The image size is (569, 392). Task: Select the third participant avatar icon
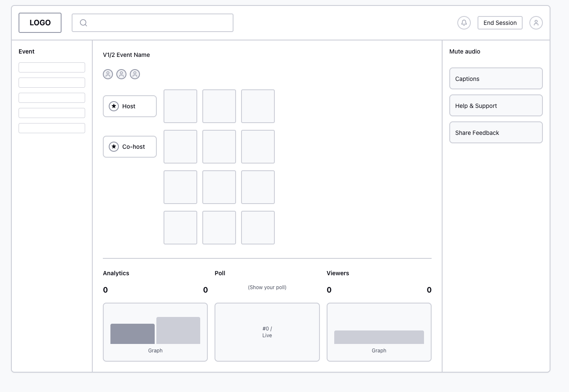pos(135,74)
